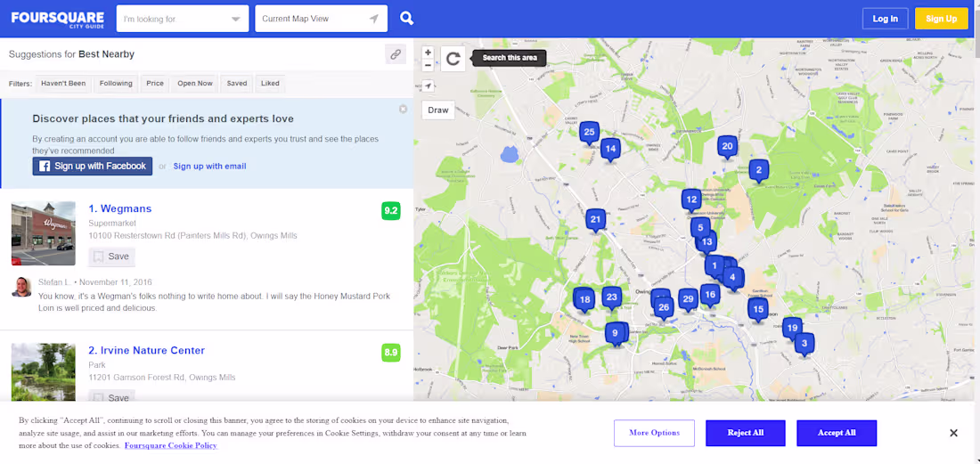Toggle the Open Now filter

tap(195, 84)
